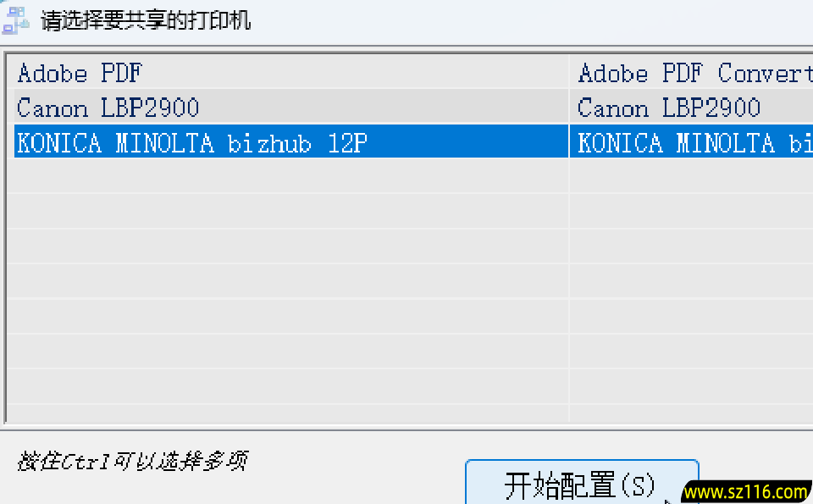
Task: Click the column divider in the Canon LBP2900 row
Action: coord(569,108)
